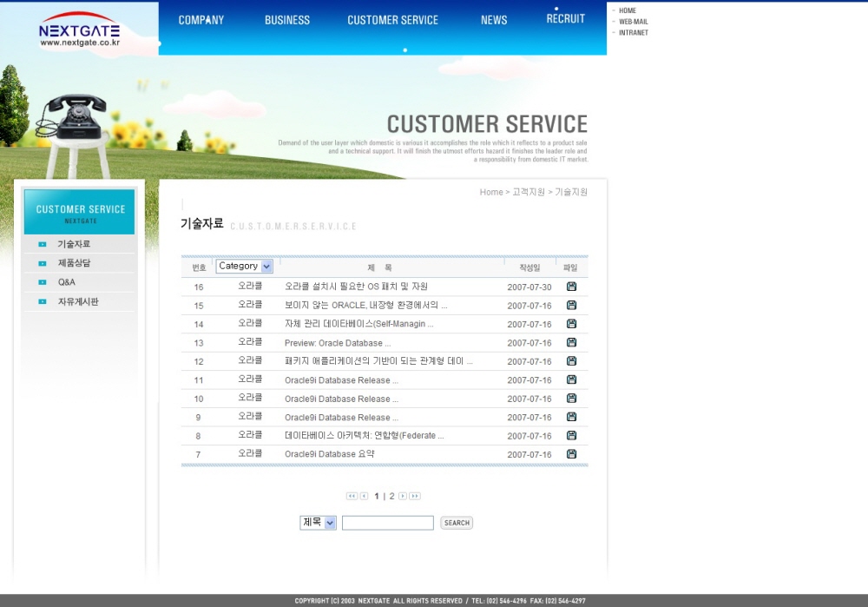868x607 pixels.
Task: Go to the first page arrow
Action: 352,496
